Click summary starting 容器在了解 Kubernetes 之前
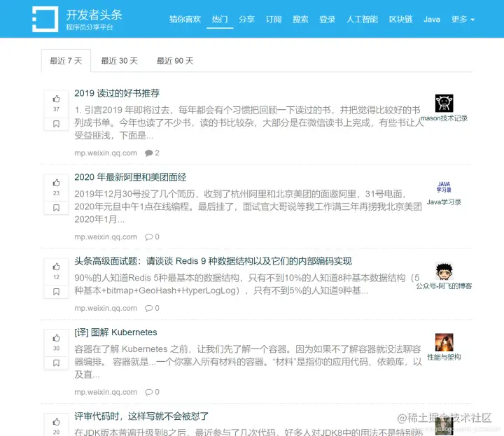 [248, 362]
